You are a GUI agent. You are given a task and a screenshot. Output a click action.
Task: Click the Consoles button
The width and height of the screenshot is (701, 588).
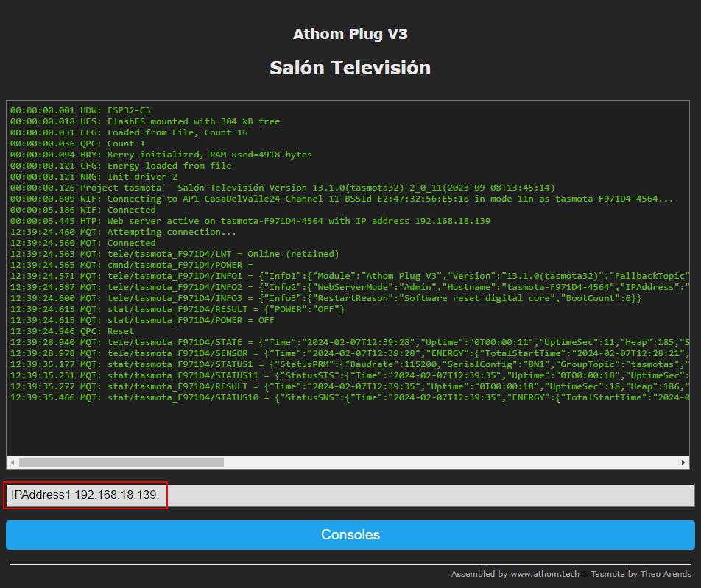(350, 535)
